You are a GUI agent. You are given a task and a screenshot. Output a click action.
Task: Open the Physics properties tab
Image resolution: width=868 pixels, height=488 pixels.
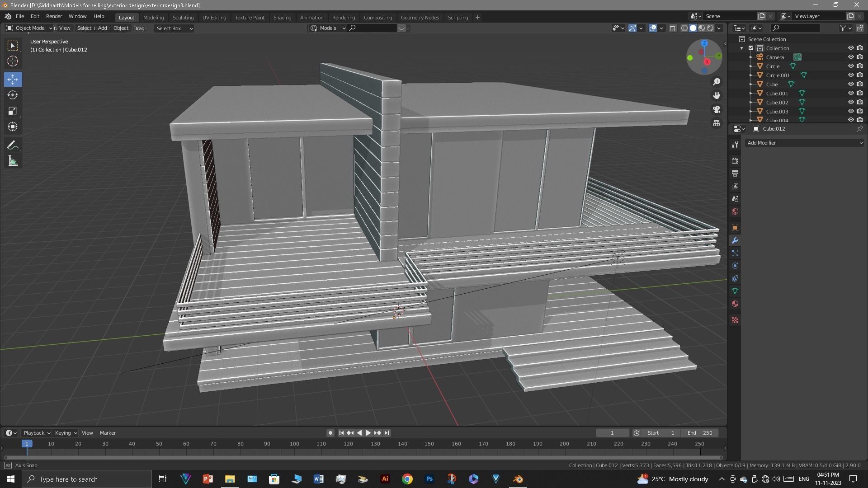pyautogui.click(x=735, y=266)
